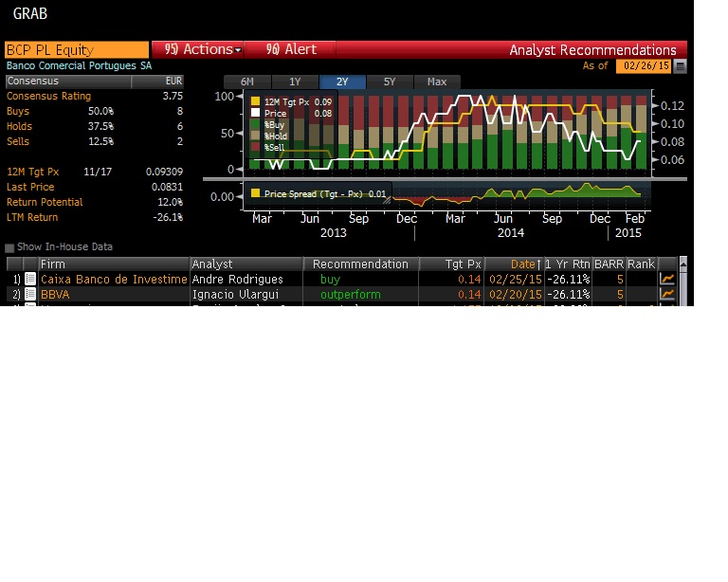Sort by the Tgt Px column header
Image resolution: width=728 pixels, height=582 pixels.
tap(451, 264)
